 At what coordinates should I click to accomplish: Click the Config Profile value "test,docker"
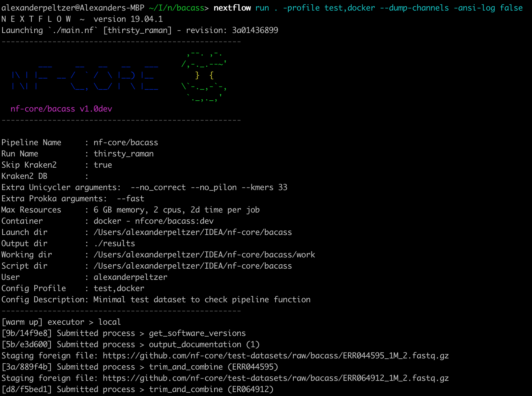[119, 288]
